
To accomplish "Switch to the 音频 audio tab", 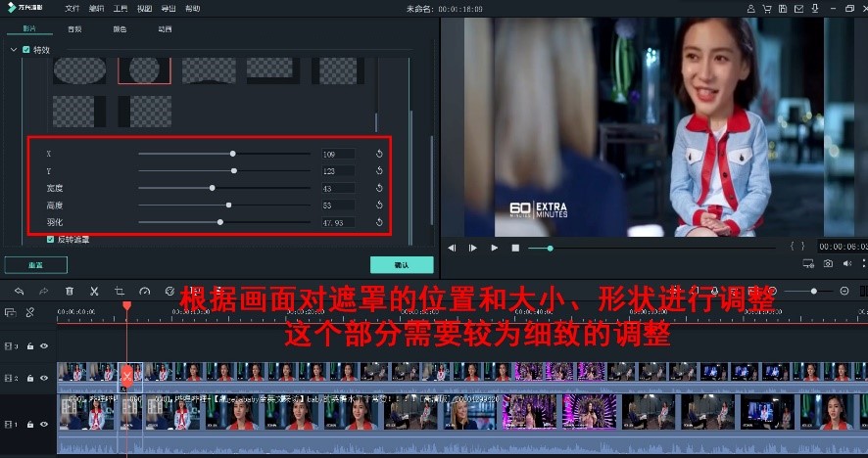I will 74,29.
